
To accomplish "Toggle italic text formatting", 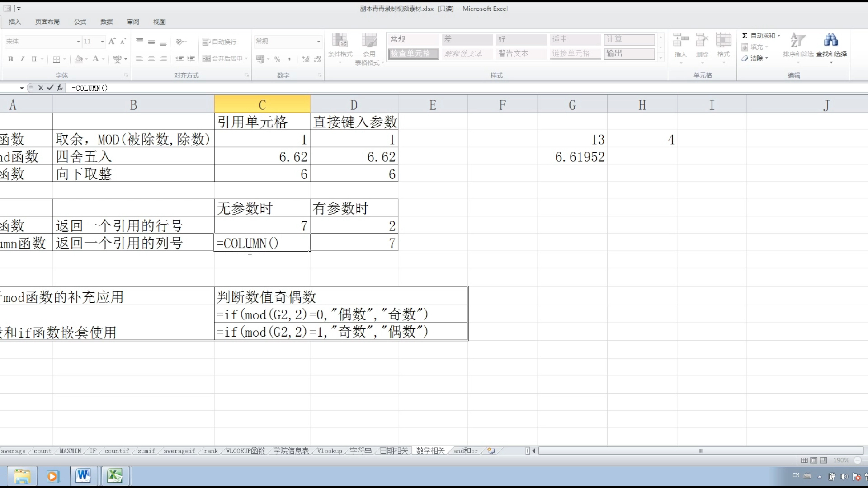I will 22,59.
